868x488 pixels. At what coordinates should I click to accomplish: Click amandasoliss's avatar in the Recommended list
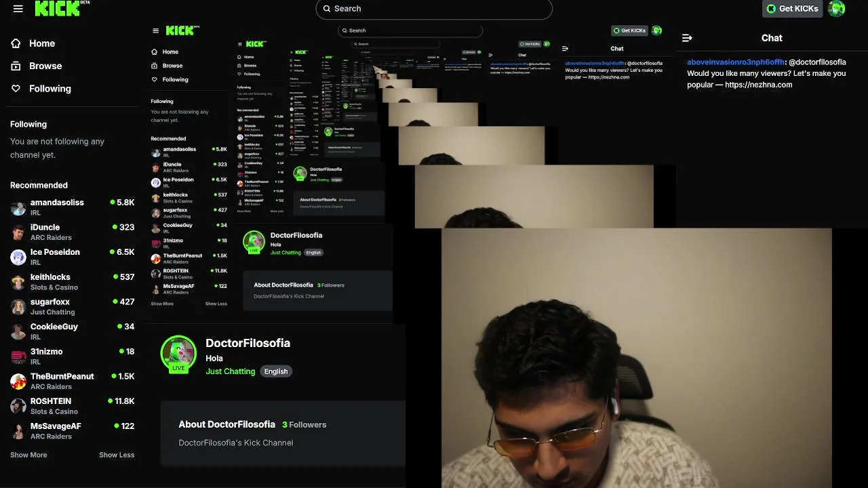coord(18,208)
